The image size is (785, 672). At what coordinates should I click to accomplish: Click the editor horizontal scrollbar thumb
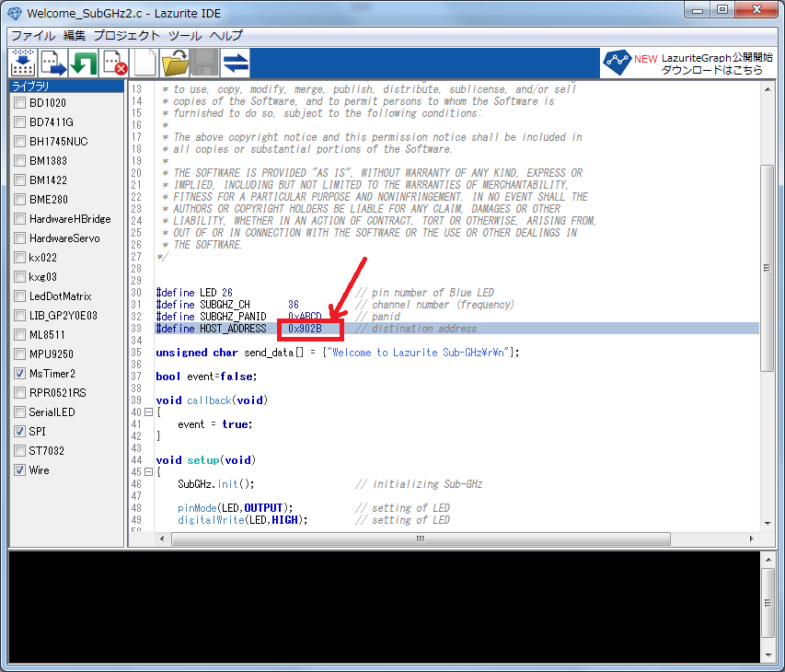(x=421, y=539)
